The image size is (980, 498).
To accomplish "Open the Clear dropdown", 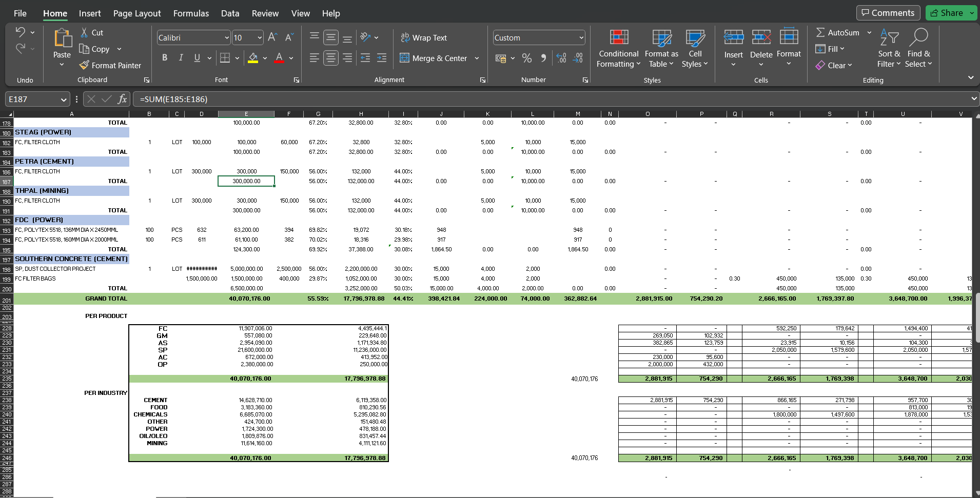I will [834, 65].
